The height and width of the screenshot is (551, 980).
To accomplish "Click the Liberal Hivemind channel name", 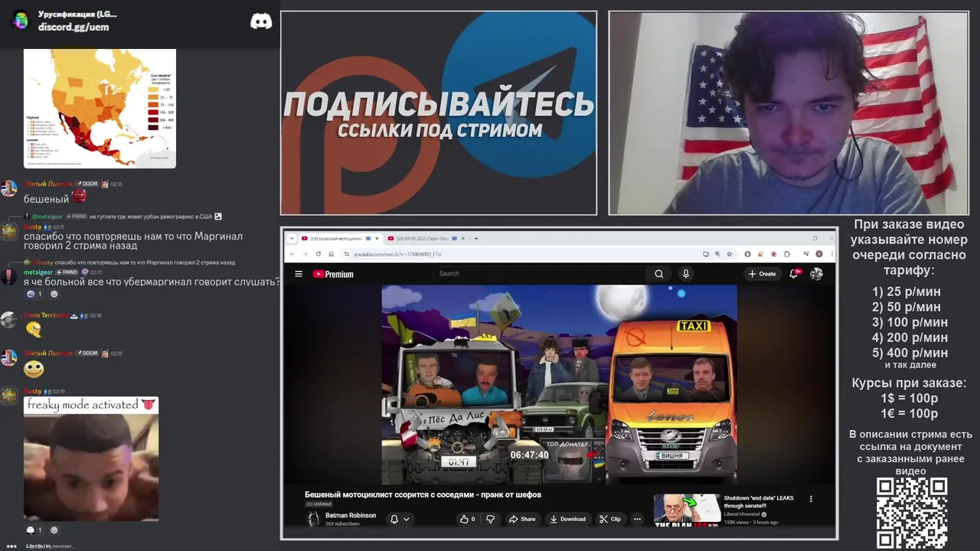I will [x=742, y=514].
